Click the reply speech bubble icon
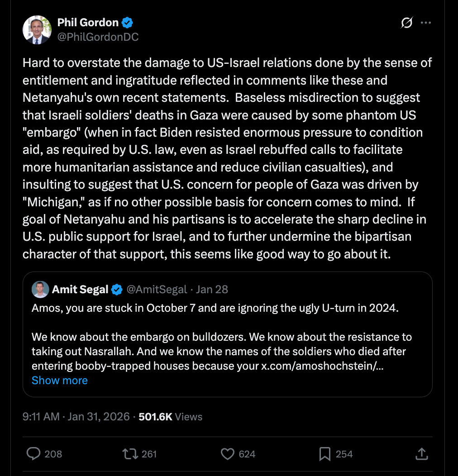This screenshot has height=476, width=458. [33, 454]
